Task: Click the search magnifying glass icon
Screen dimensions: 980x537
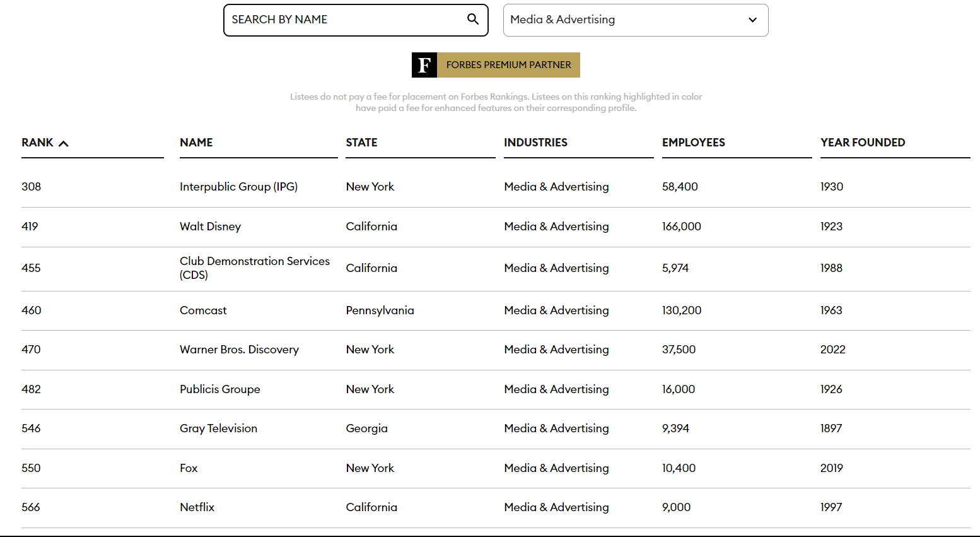Action: pos(472,20)
